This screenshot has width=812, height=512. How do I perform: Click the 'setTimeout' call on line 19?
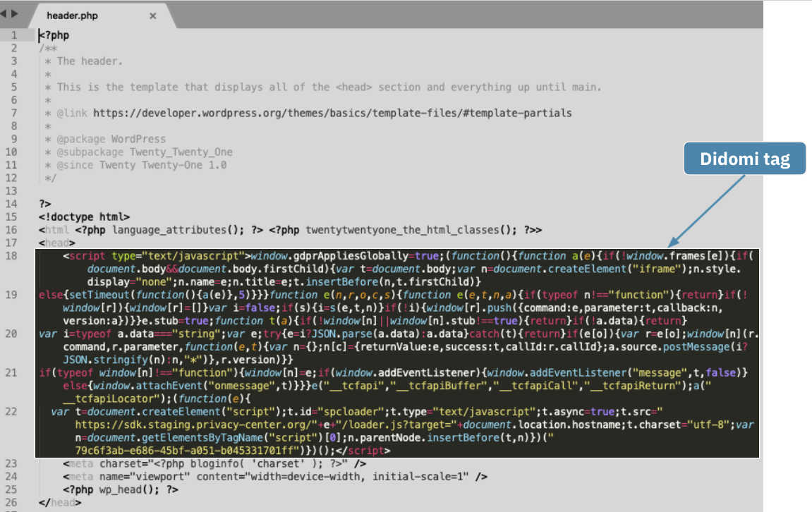point(99,295)
